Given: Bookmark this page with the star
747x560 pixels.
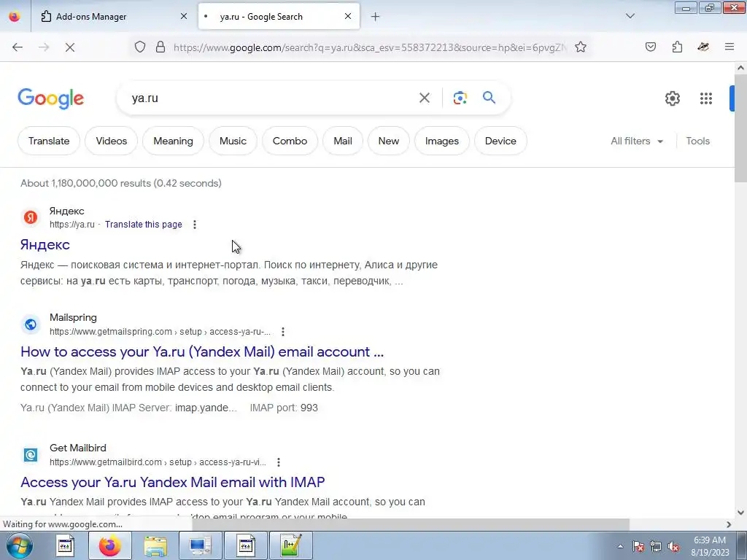Looking at the screenshot, I should (580, 47).
